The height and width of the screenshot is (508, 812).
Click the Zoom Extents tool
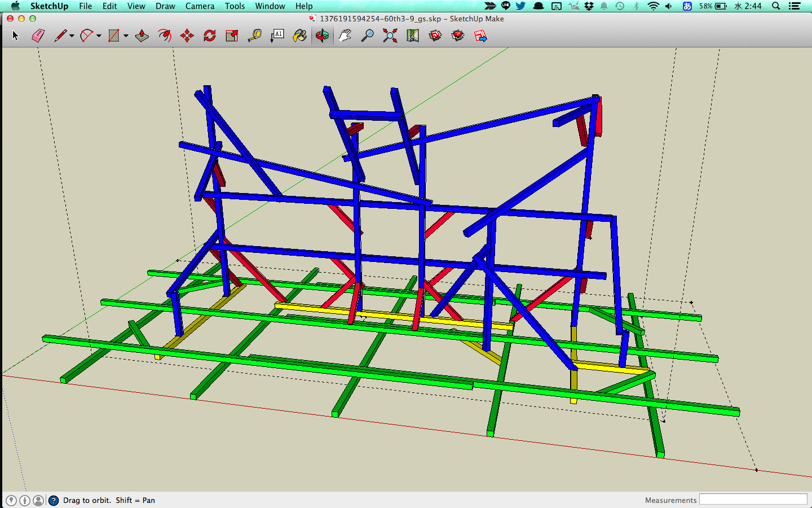[x=390, y=36]
